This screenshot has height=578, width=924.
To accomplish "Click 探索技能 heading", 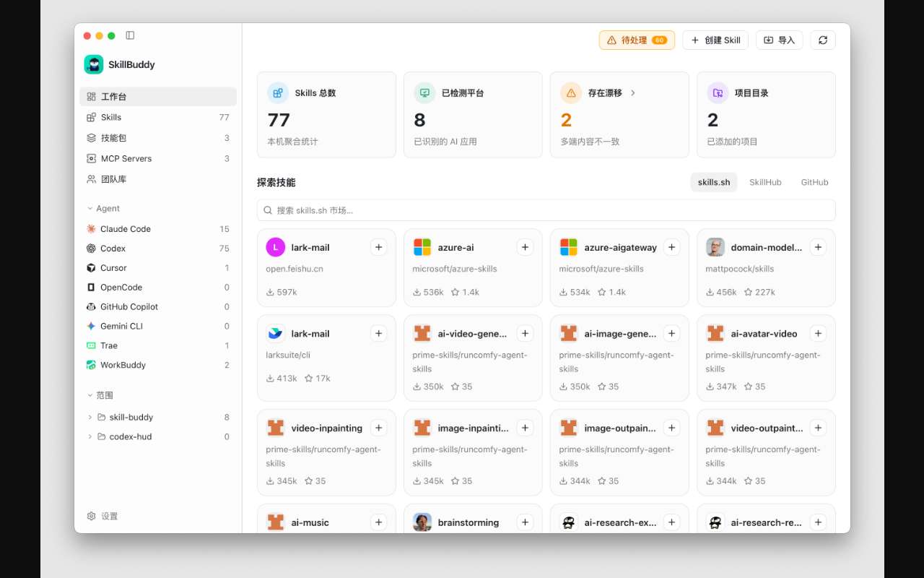I will (x=276, y=182).
